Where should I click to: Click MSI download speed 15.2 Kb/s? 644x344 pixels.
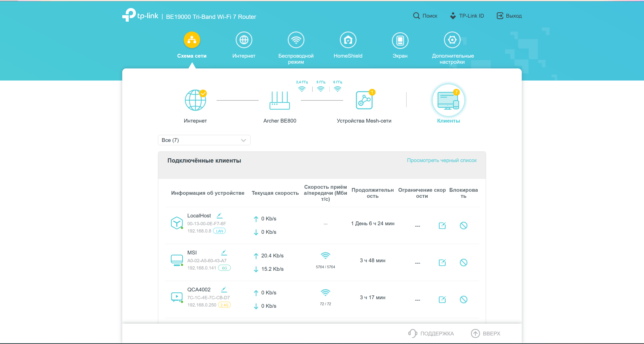272,269
